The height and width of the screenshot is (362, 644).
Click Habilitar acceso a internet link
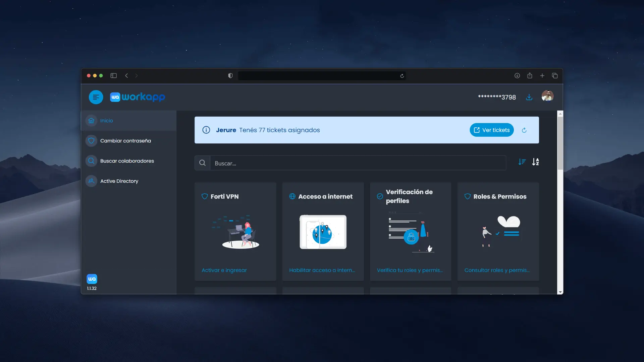[x=322, y=270]
